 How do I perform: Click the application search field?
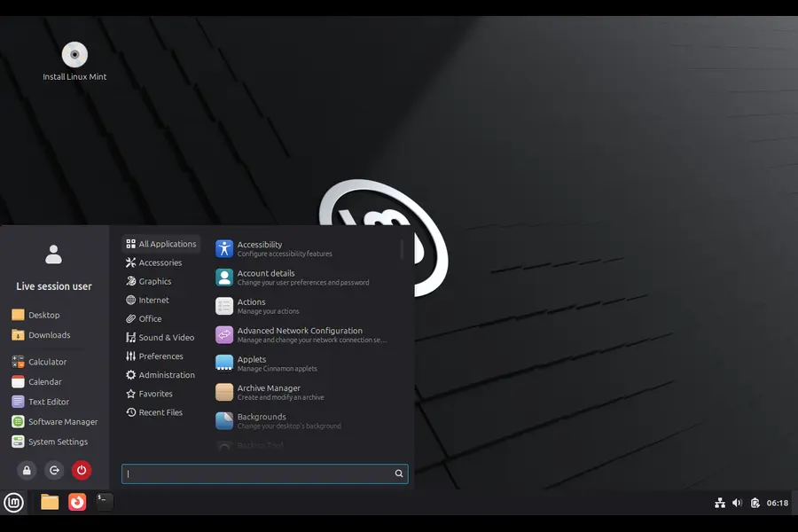262,473
